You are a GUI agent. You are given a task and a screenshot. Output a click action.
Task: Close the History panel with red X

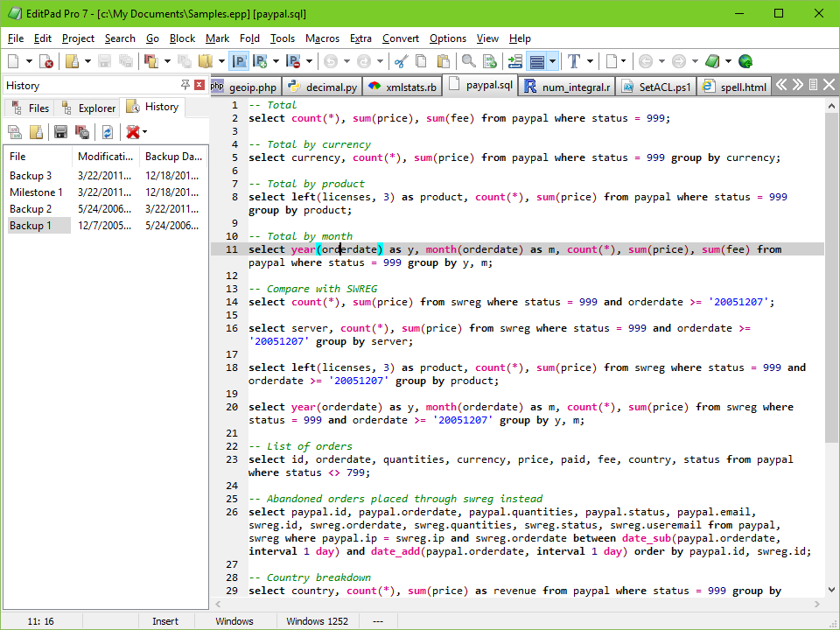[199, 85]
